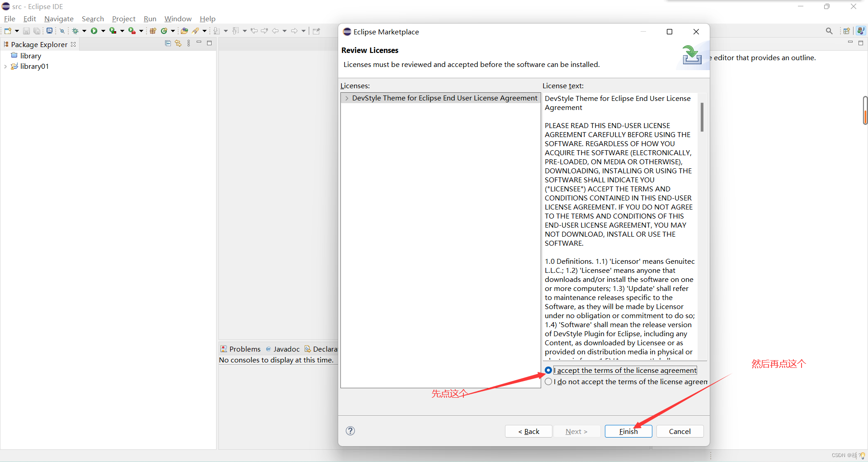This screenshot has width=868, height=462.
Task: Open the File menu
Action: click(x=9, y=19)
